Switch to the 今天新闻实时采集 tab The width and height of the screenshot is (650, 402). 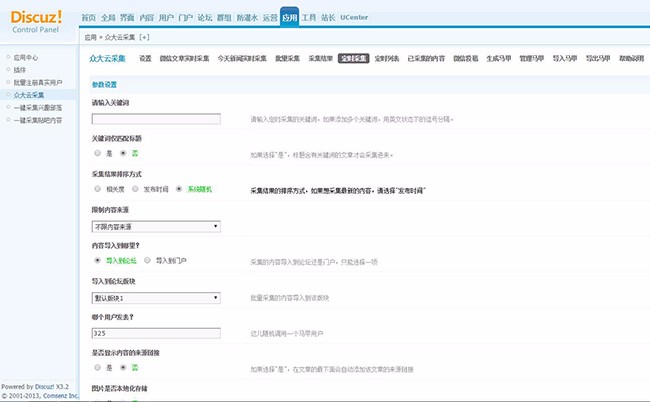click(242, 58)
